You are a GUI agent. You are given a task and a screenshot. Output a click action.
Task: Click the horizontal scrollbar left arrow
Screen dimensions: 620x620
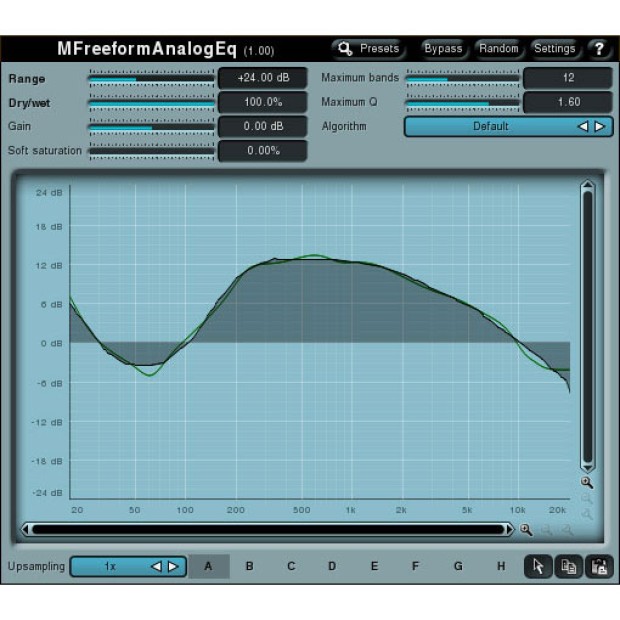click(x=25, y=529)
